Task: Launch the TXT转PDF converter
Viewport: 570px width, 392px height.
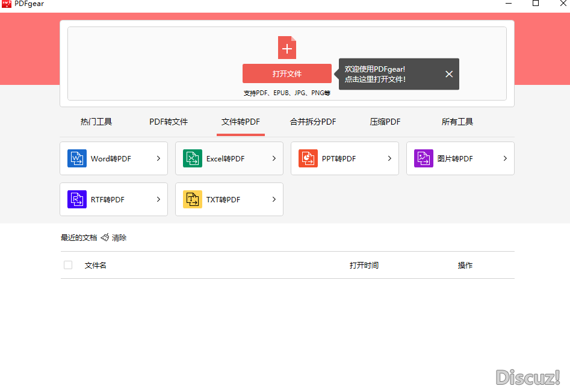Action: click(229, 199)
